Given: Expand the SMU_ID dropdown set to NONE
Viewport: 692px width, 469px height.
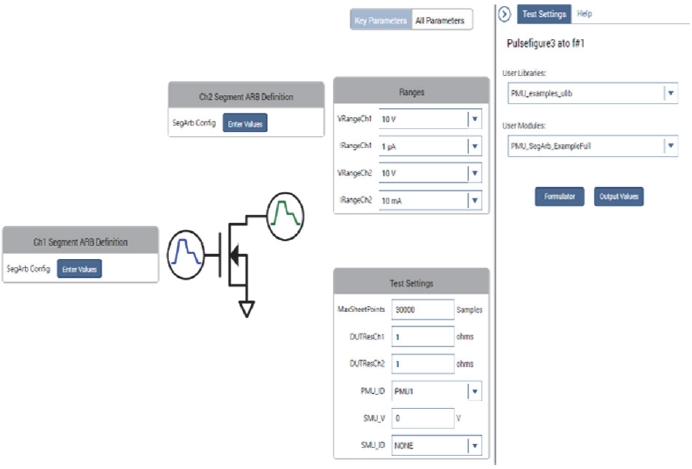Looking at the screenshot, I should point(436,446).
